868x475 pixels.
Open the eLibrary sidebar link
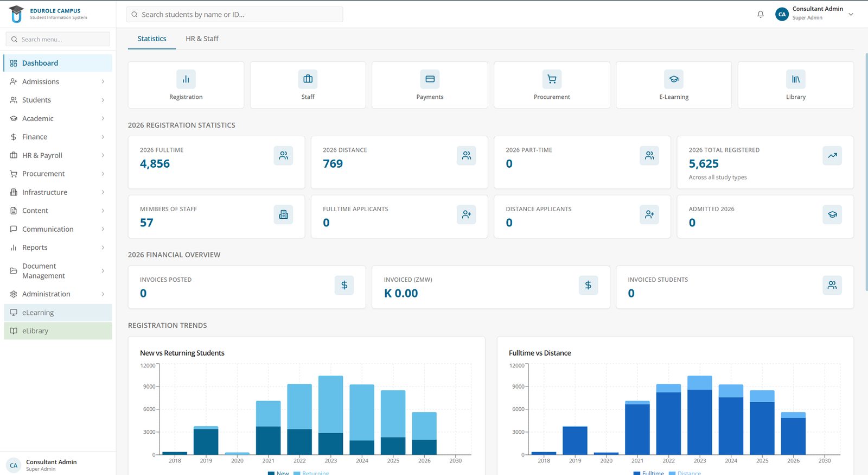tap(58, 331)
